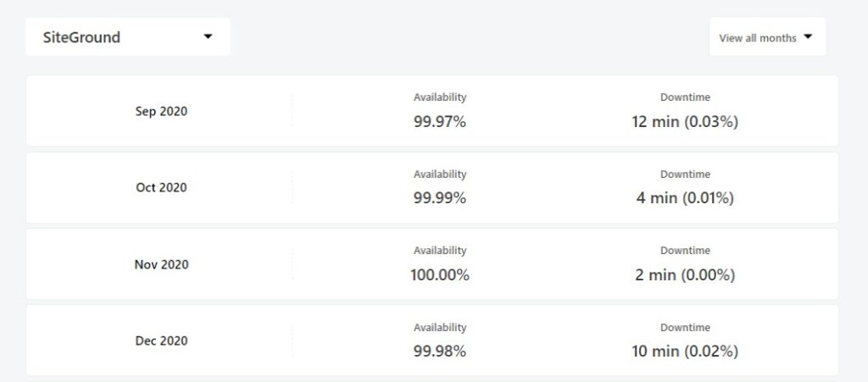
Task: Select the Dec 2020 row label
Action: coord(161,340)
